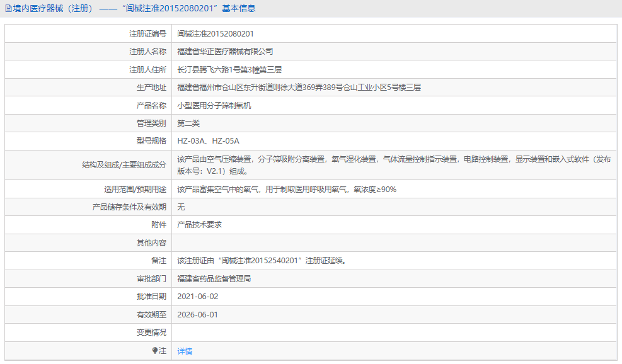
Task: Click the label 注册证编号
Action: (147, 34)
